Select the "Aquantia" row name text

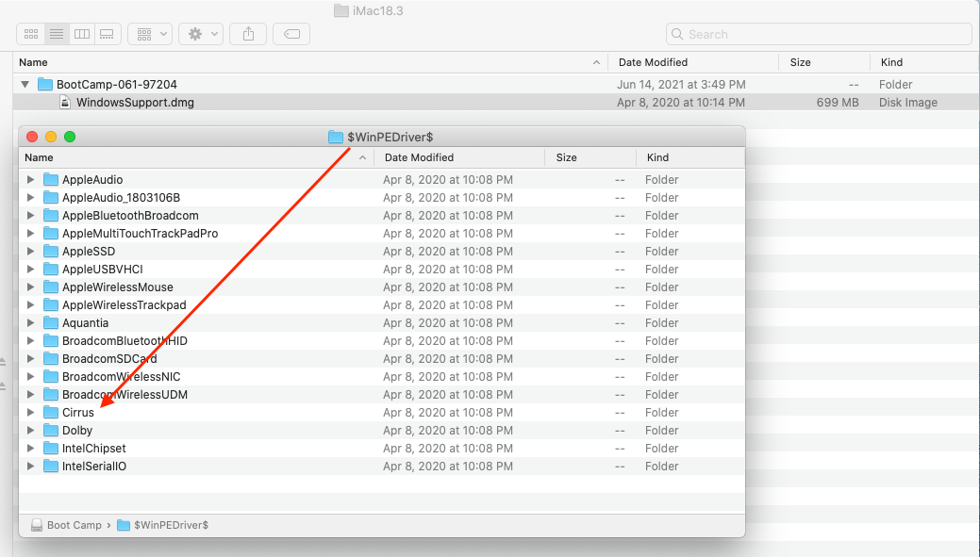[x=85, y=323]
